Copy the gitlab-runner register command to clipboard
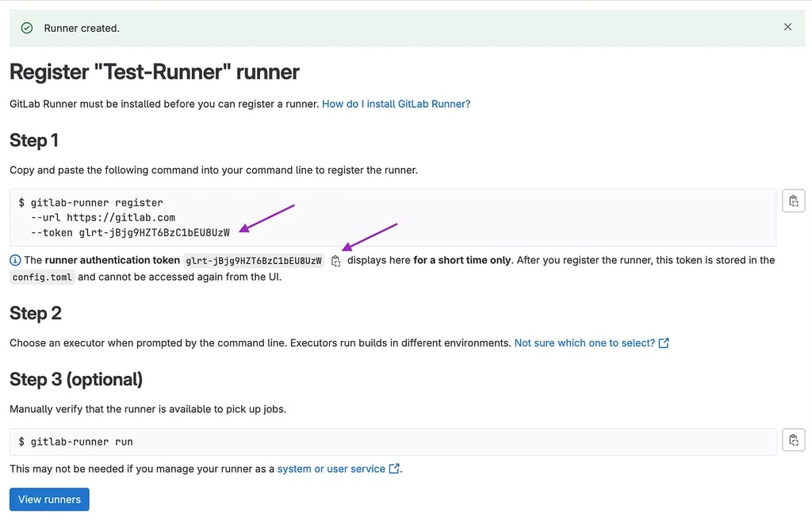The width and height of the screenshot is (812, 532). [x=793, y=201]
